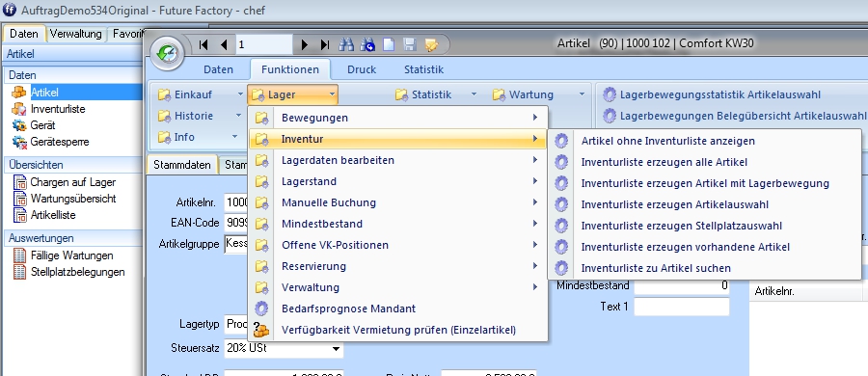The image size is (868, 376).
Task: Click the Auswertungen section header
Action: (72, 238)
